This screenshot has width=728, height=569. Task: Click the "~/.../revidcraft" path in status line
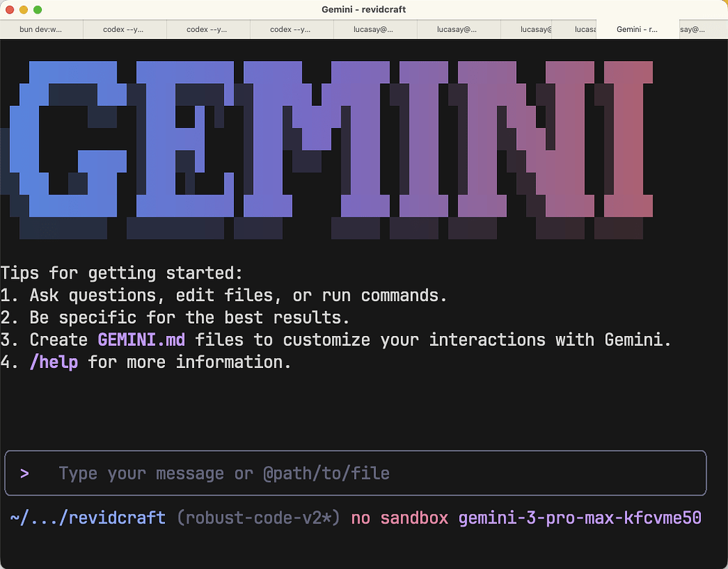(87, 518)
